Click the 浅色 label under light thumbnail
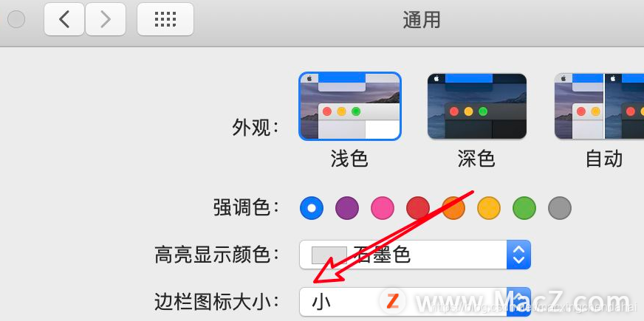This screenshot has width=644, height=321. point(349,159)
